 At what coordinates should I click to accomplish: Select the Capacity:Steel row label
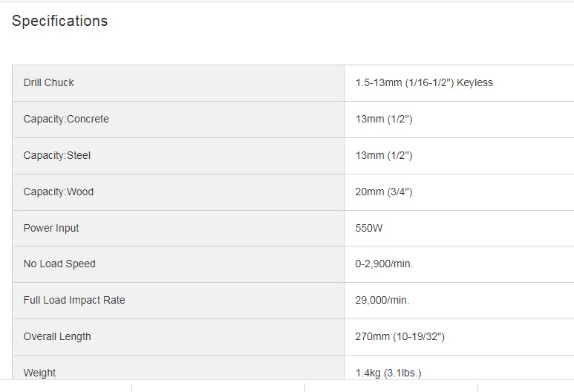click(x=56, y=155)
